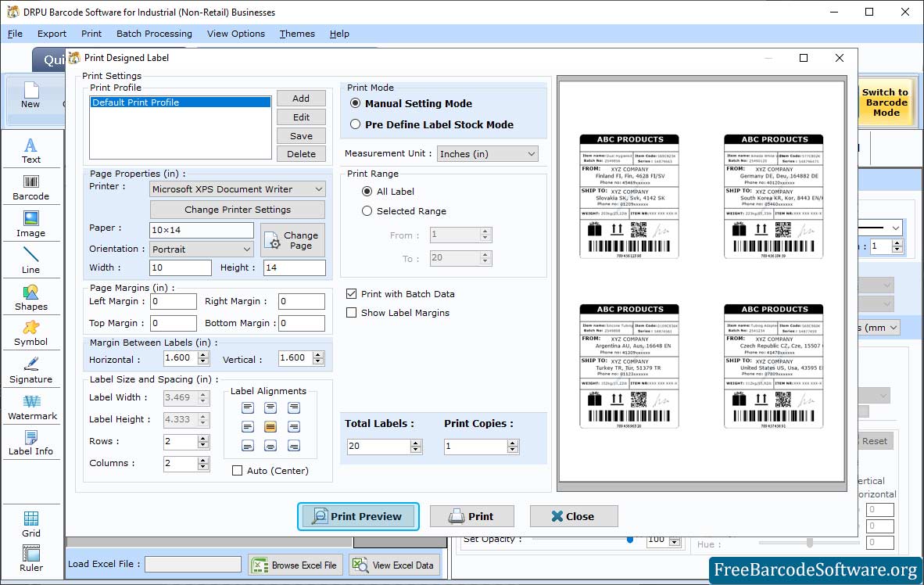924x585 pixels.
Task: Click the Delete profile button
Action: point(301,154)
